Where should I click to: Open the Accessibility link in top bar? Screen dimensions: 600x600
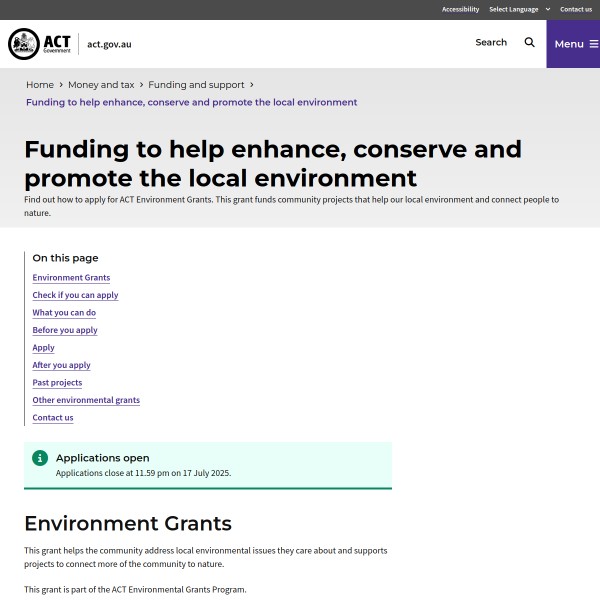pos(460,9)
